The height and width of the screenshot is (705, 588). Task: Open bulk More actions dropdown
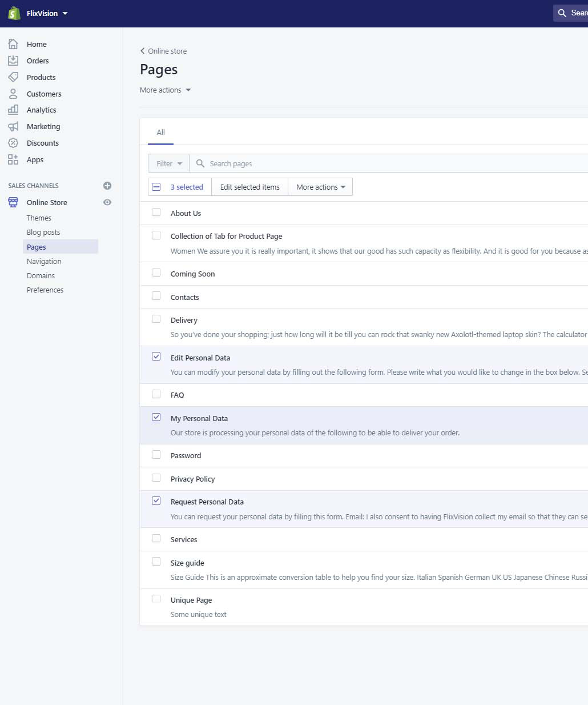(x=320, y=187)
